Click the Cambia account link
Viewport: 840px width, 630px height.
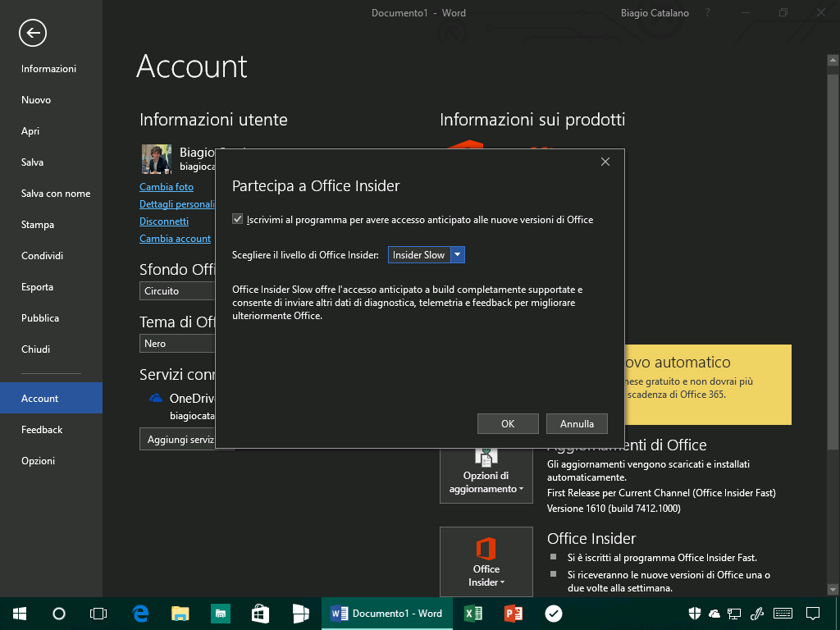176,239
